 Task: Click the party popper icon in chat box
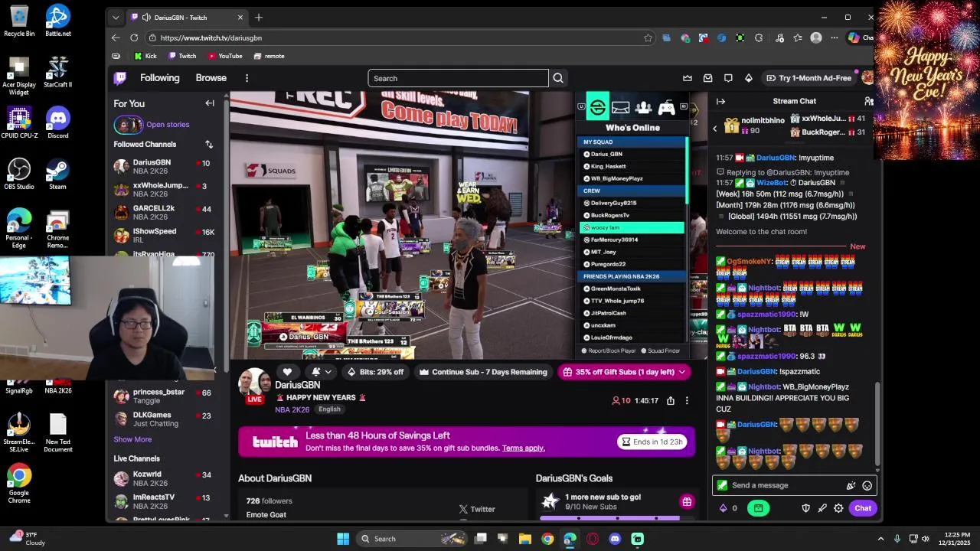851,485
